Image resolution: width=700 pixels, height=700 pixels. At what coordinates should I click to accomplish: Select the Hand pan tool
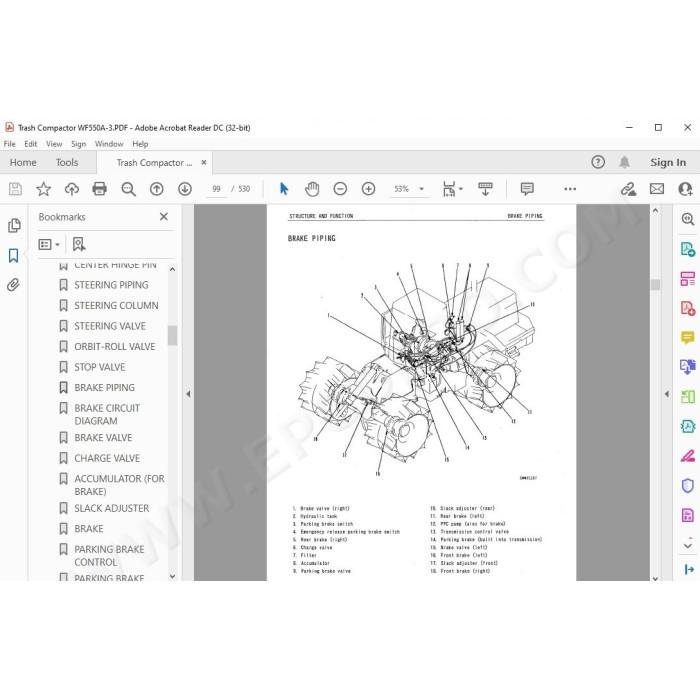(x=312, y=189)
